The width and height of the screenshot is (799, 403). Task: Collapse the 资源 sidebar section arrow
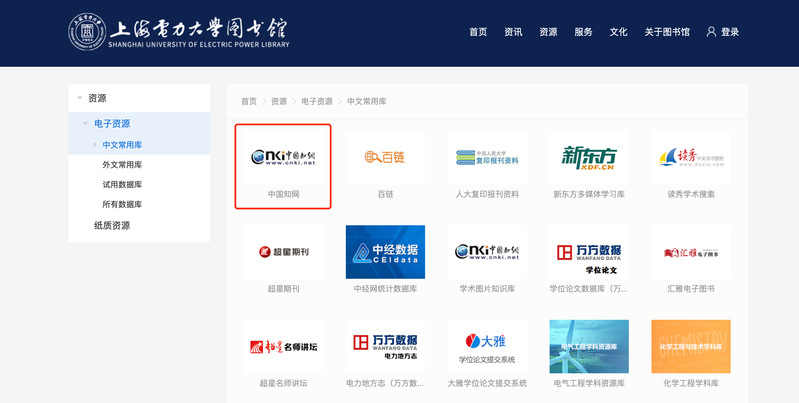pyautogui.click(x=79, y=98)
